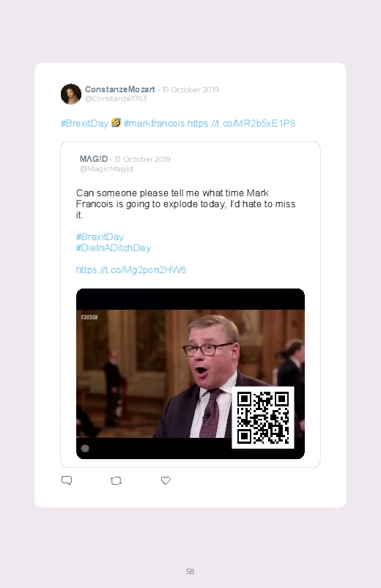The width and height of the screenshot is (381, 588).
Task: Click the laughing emoji in tweet
Action: 116,122
